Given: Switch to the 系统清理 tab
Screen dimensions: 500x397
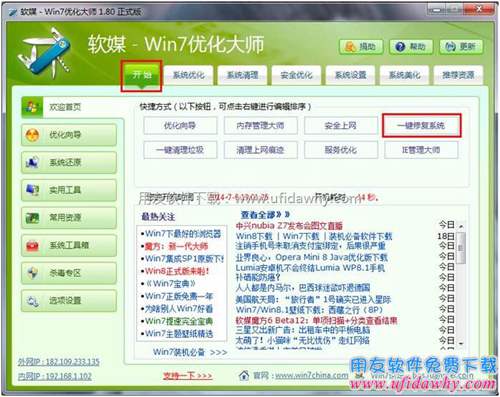Looking at the screenshot, I should click(243, 75).
